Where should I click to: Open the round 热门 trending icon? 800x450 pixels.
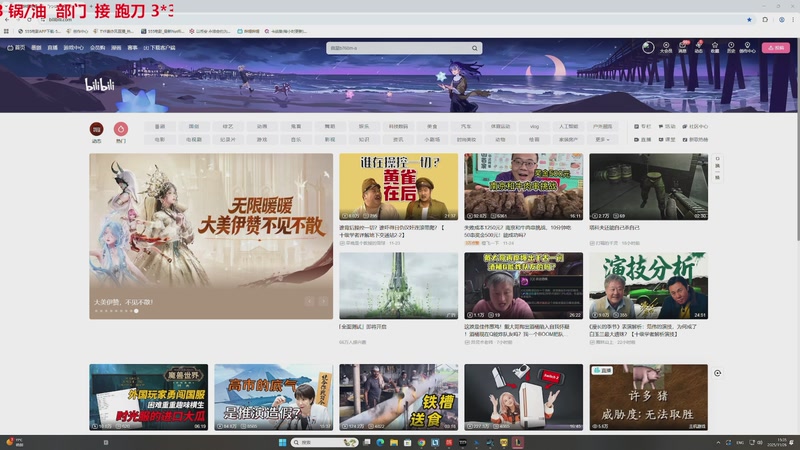[x=121, y=132]
